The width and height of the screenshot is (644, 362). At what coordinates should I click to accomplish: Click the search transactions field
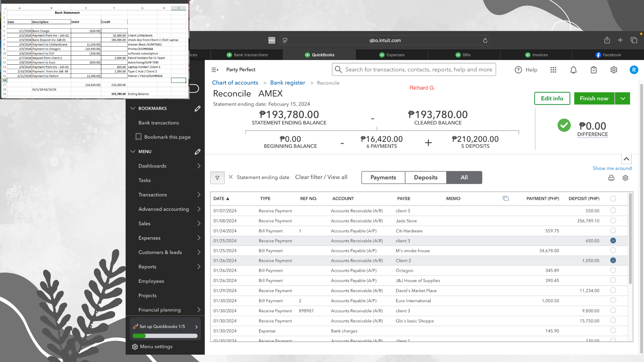point(418,70)
